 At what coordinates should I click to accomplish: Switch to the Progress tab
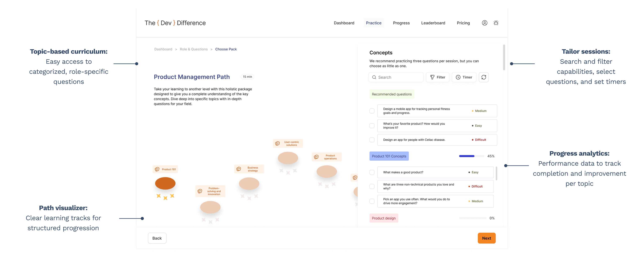click(401, 23)
